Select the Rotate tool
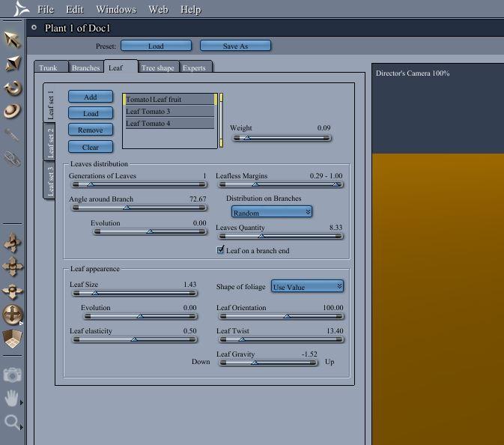Image resolution: width=504 pixels, height=445 pixels. 13,88
